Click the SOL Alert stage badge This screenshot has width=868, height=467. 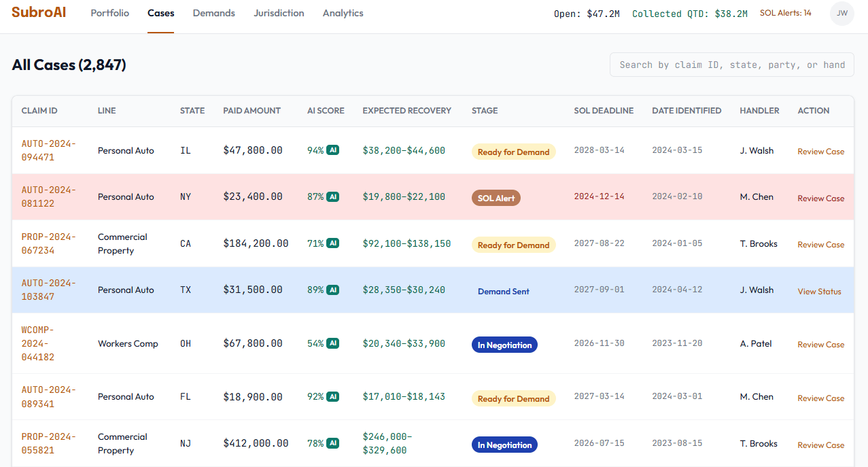(496, 198)
